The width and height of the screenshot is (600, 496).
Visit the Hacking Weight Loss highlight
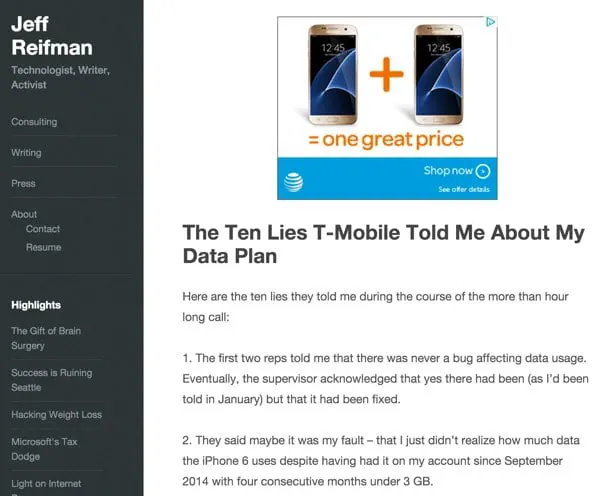coord(56,414)
